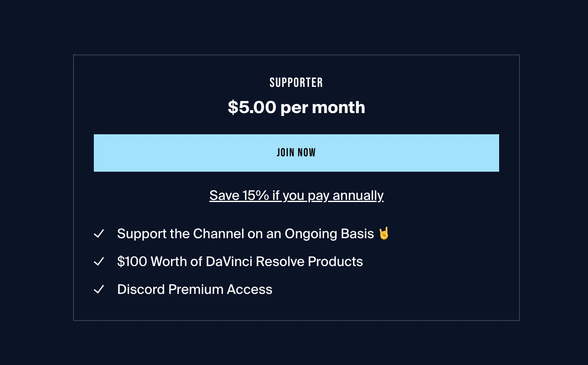This screenshot has height=365, width=588.
Task: Click the Discord Premium Access benefit text
Action: pyautogui.click(x=195, y=289)
